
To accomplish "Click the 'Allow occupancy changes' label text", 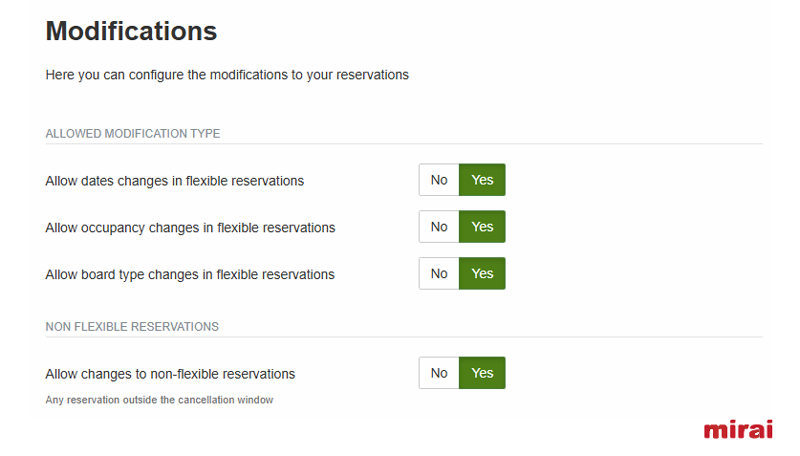I will point(190,227).
